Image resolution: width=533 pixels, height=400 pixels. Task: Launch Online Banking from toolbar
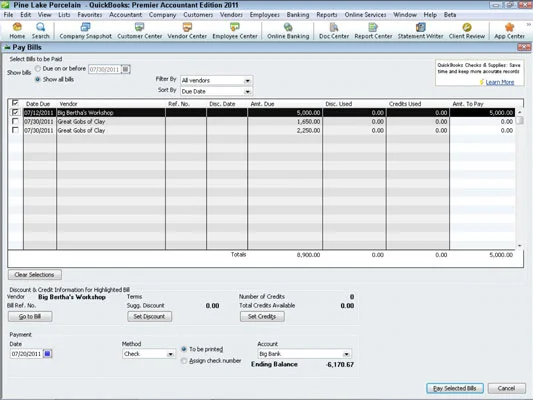(x=288, y=30)
